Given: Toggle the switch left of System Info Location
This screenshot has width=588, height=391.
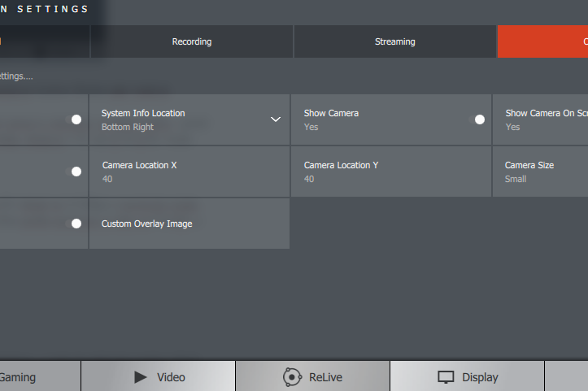Looking at the screenshot, I should pyautogui.click(x=76, y=119).
